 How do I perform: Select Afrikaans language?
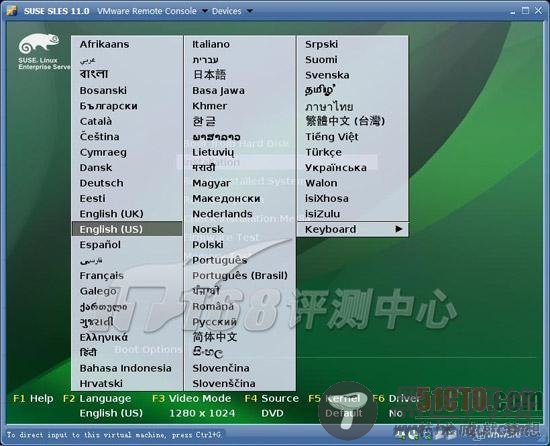point(105,44)
